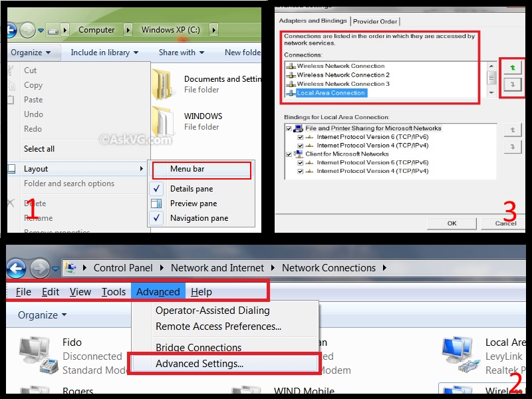Click the OK button in Advanced Settings
The image size is (532, 399).
click(452, 223)
